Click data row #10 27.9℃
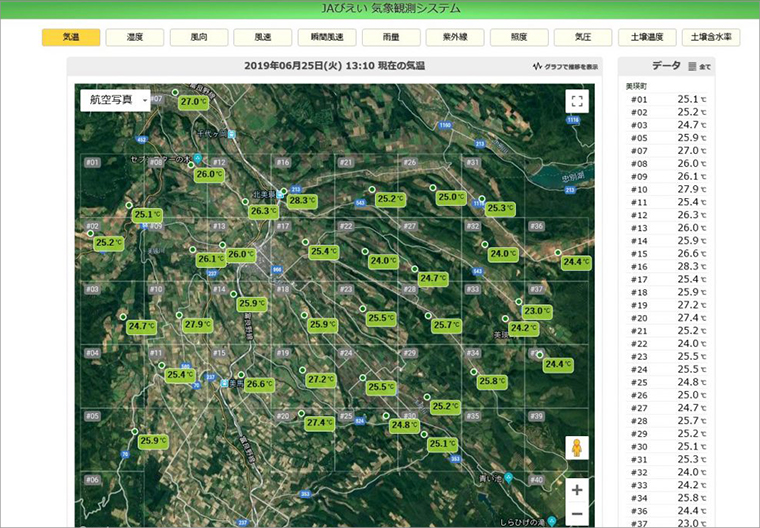 point(667,190)
